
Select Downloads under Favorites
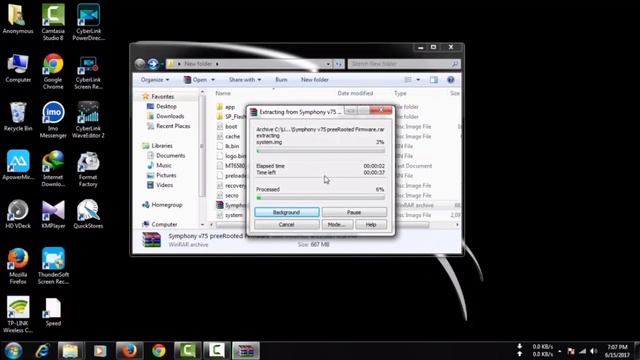pyautogui.click(x=170, y=116)
